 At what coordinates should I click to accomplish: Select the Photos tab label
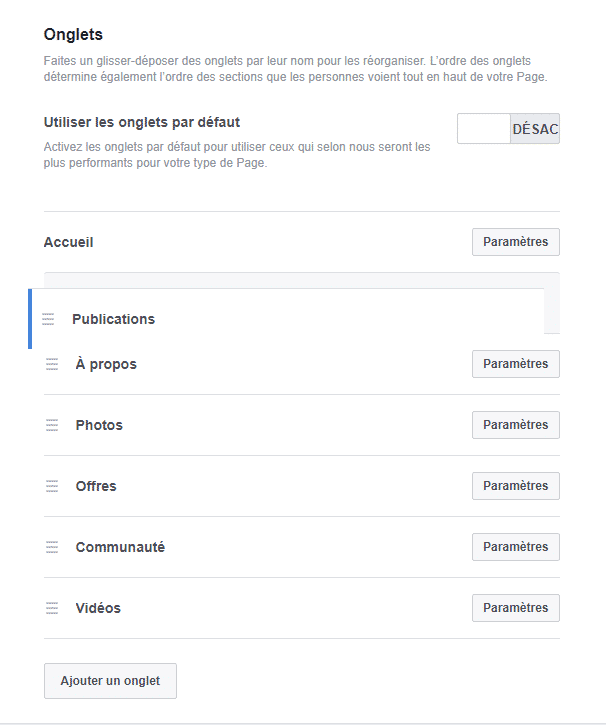click(x=99, y=425)
